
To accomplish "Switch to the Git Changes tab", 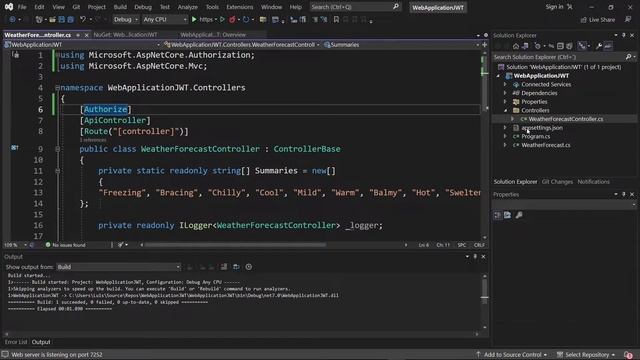I will 557,182.
